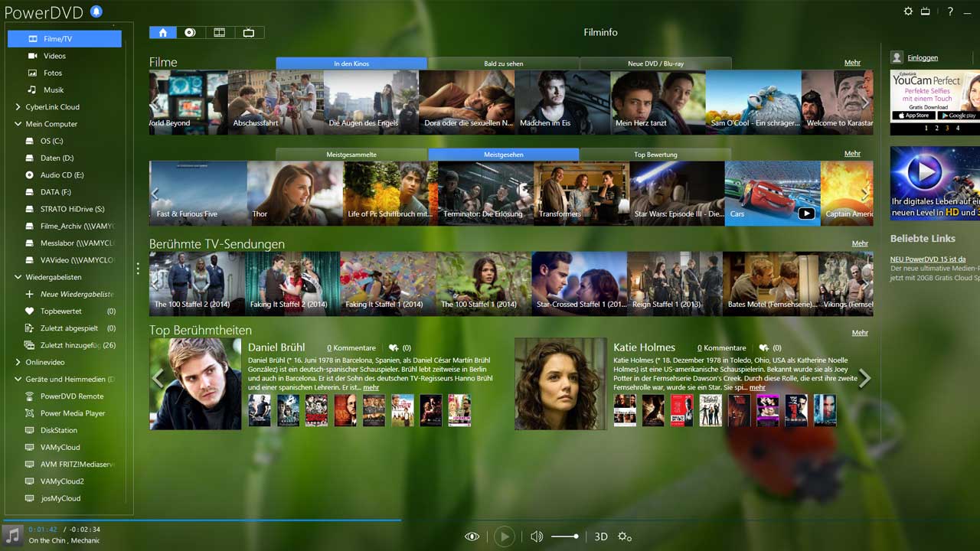Open the Cars movie thumbnail

(772, 193)
